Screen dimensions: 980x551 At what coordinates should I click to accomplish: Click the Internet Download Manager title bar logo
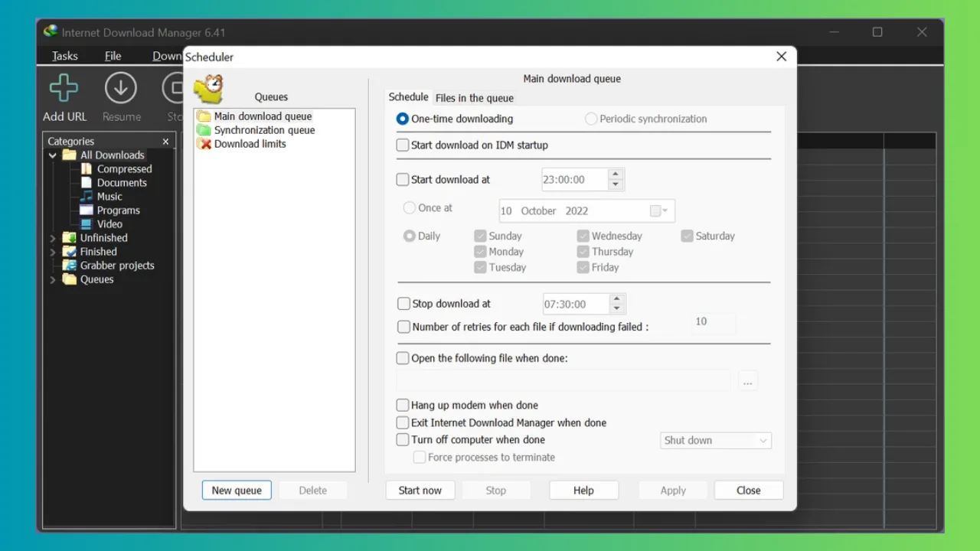pyautogui.click(x=51, y=32)
